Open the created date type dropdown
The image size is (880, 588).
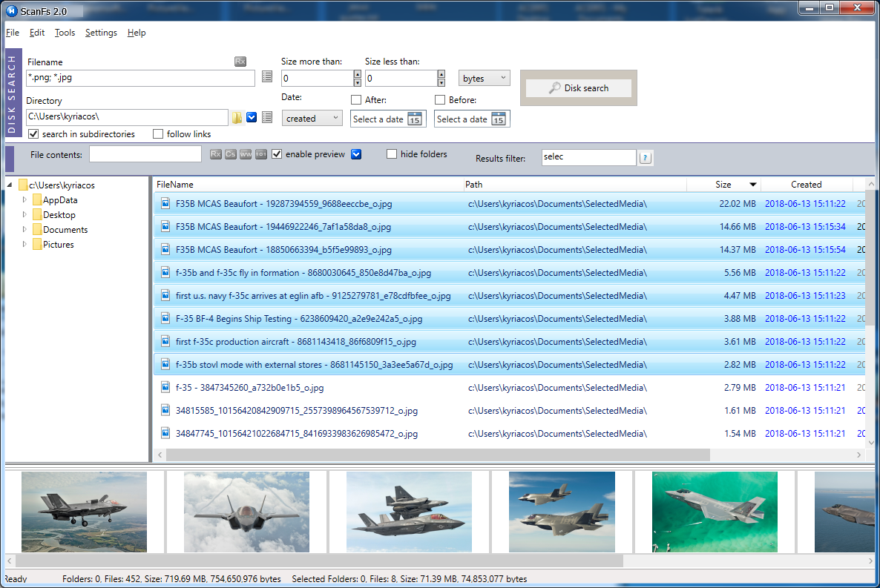pos(312,118)
